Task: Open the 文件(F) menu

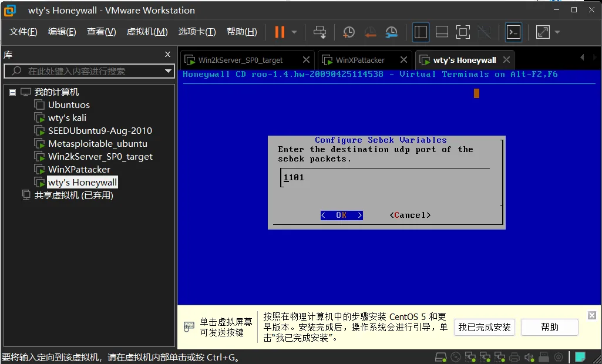Action: [23, 32]
